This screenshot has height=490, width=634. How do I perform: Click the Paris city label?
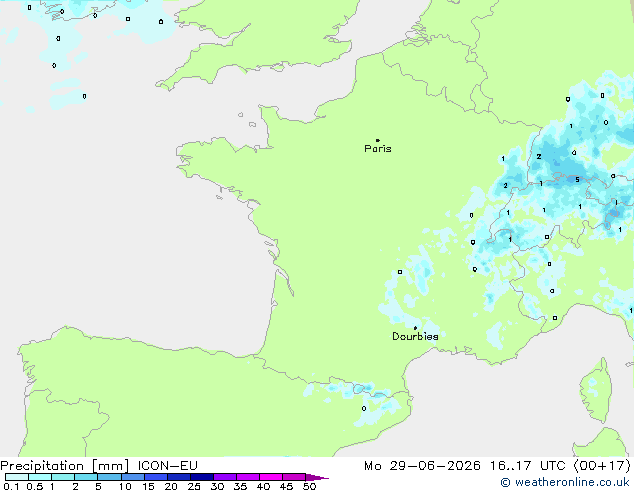[378, 149]
